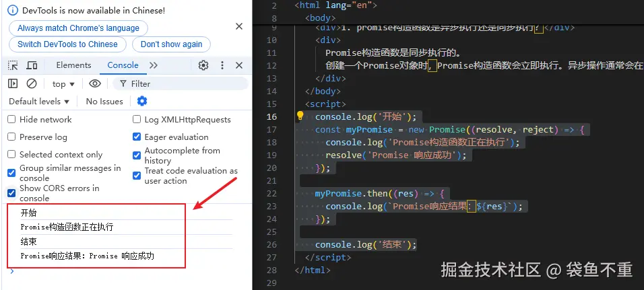
Task: Close the DevTools panel
Action: [x=239, y=65]
